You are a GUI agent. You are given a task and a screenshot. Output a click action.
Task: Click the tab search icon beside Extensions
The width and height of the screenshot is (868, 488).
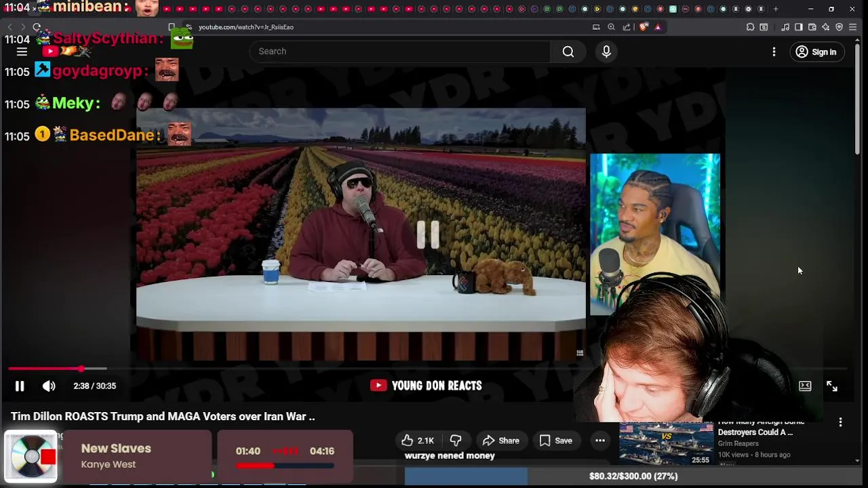click(x=764, y=27)
